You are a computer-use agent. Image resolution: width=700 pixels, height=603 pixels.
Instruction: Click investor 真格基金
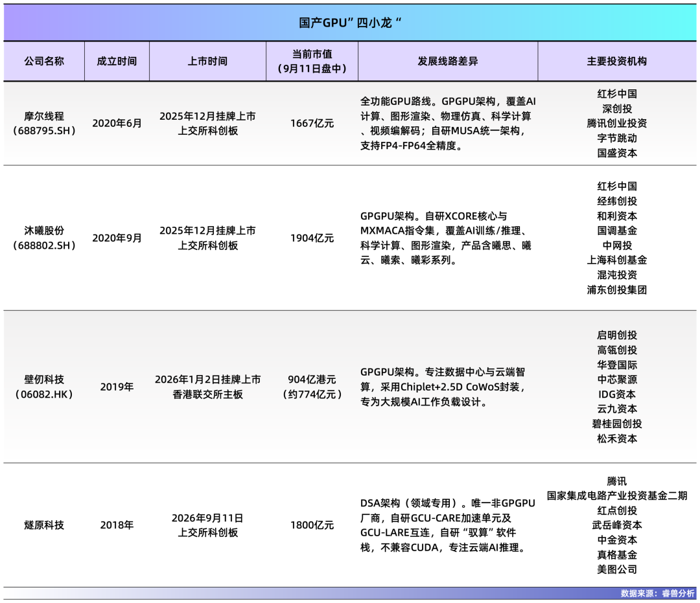617,555
